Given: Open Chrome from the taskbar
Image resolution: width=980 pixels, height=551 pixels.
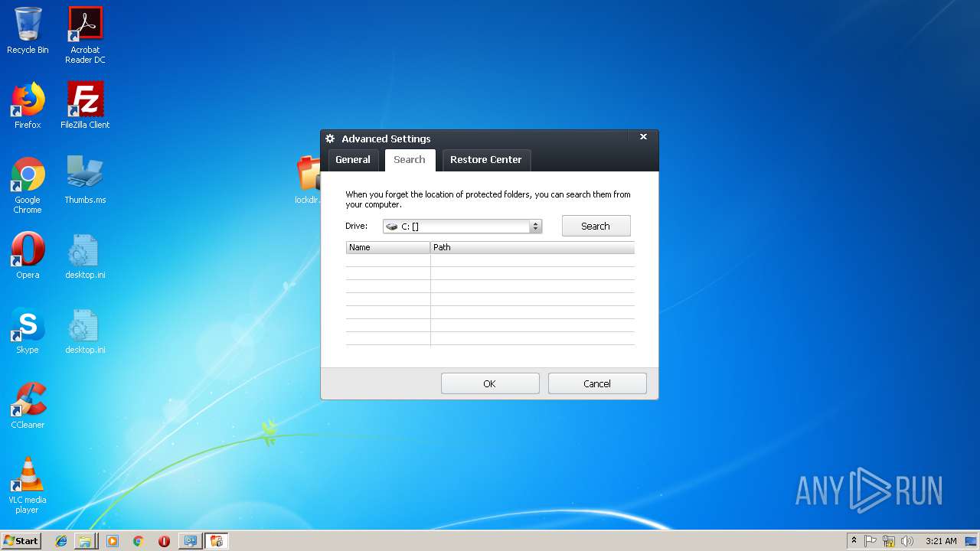Looking at the screenshot, I should [138, 541].
